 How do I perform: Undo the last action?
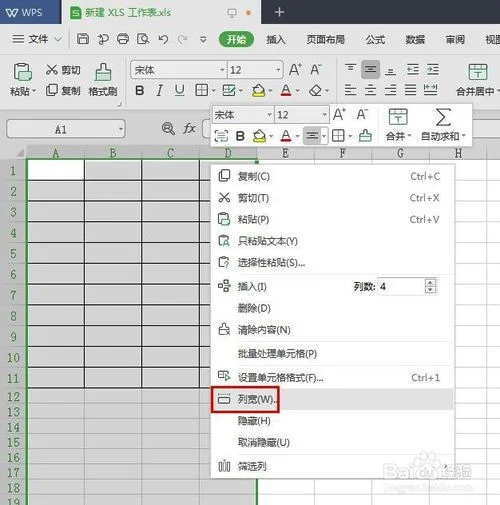coord(163,39)
